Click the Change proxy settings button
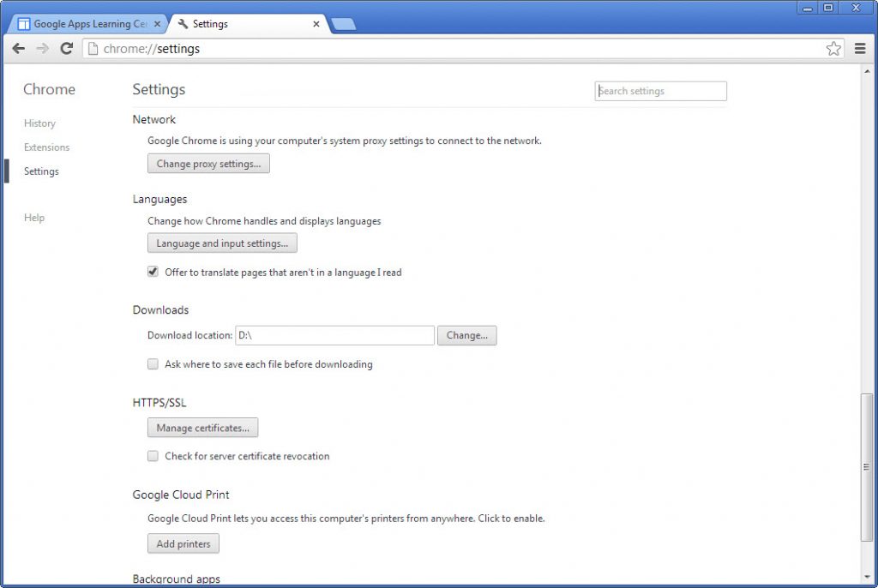This screenshot has height=588, width=878. click(208, 164)
